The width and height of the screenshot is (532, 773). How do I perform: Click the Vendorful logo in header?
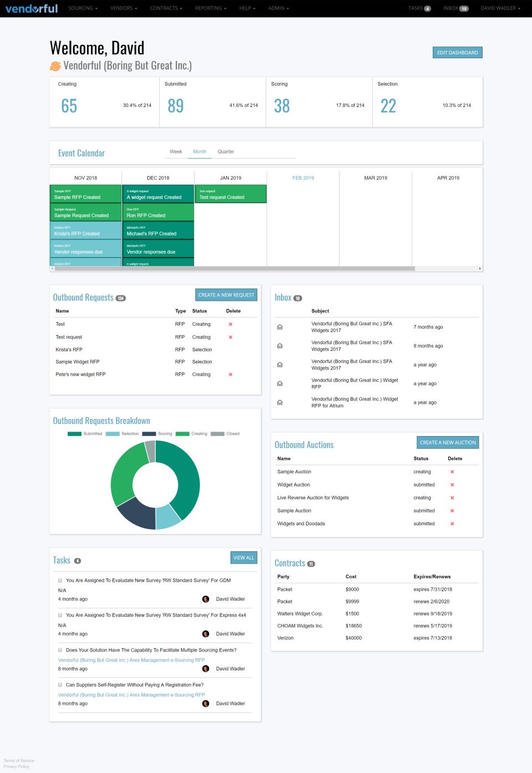(32, 8)
